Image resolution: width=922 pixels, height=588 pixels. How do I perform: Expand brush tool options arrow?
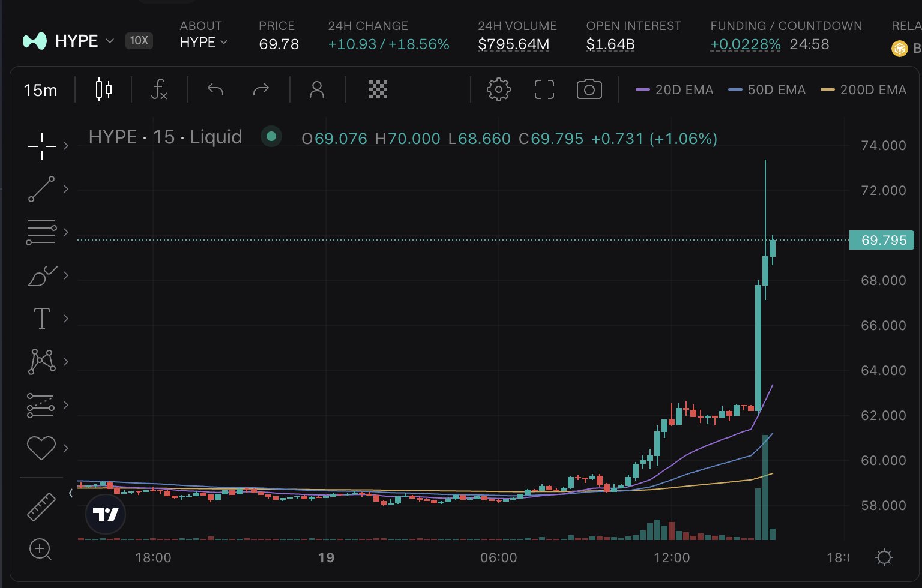tap(66, 275)
